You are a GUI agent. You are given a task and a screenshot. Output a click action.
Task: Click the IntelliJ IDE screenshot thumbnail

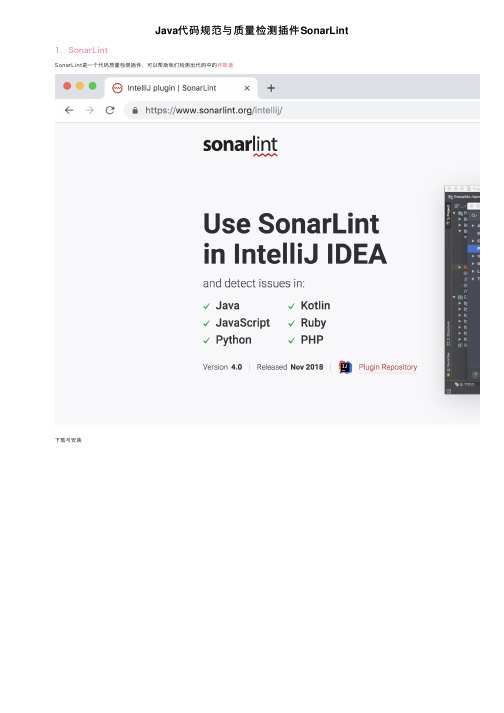462,290
